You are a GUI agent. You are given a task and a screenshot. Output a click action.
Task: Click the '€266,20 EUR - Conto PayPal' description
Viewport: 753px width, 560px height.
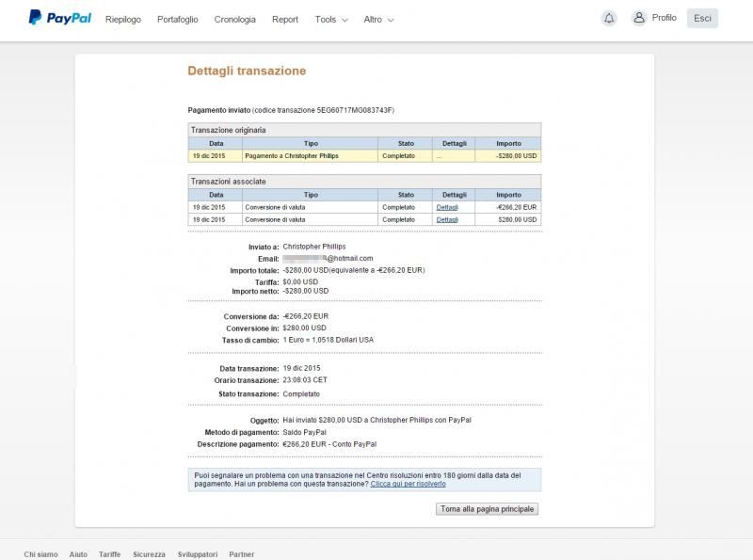click(329, 444)
